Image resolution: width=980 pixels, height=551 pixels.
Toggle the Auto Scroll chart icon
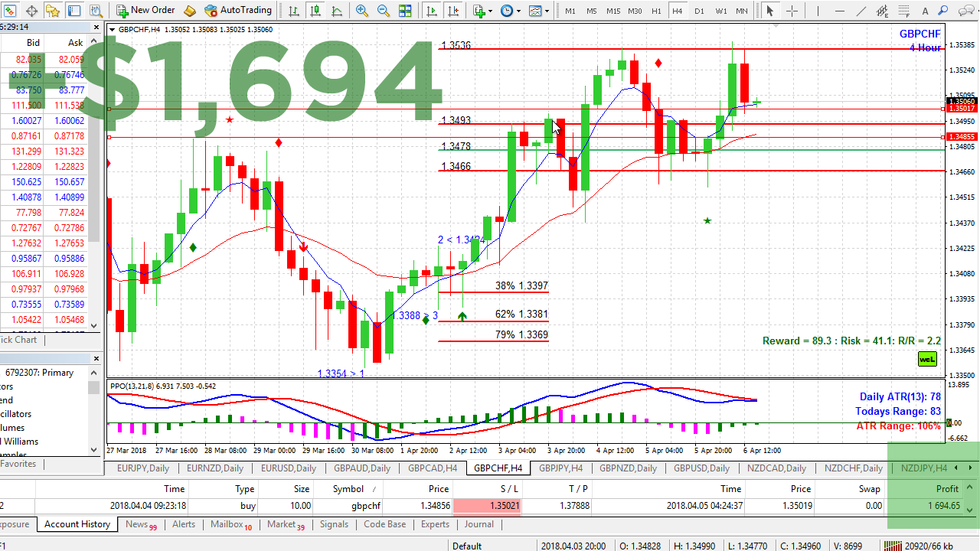coord(433,11)
